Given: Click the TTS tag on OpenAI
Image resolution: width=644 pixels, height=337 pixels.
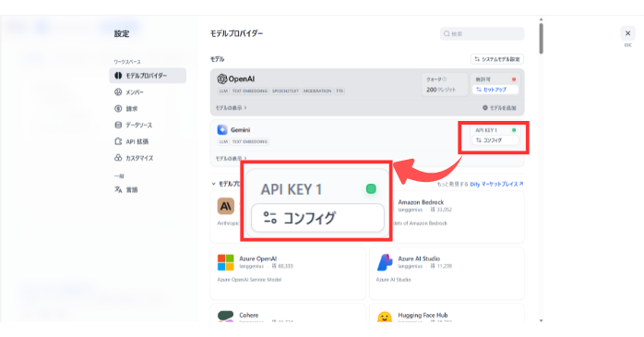Looking at the screenshot, I should coord(340,91).
